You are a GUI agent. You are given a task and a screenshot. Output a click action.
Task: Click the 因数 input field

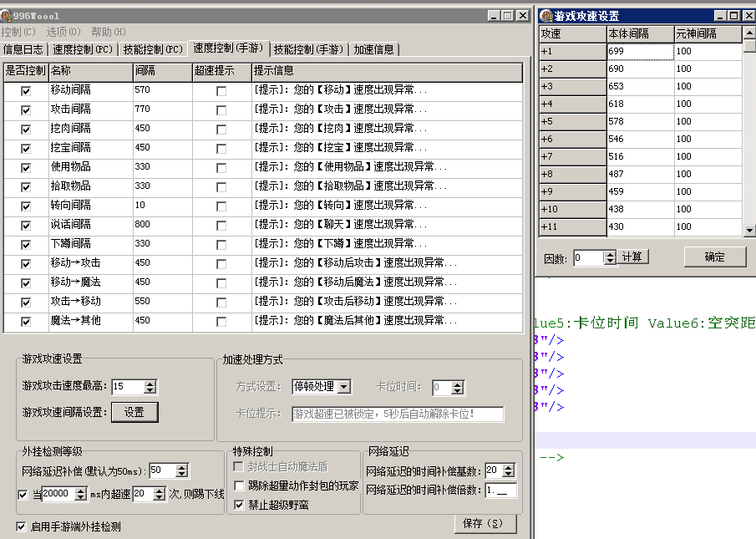589,258
